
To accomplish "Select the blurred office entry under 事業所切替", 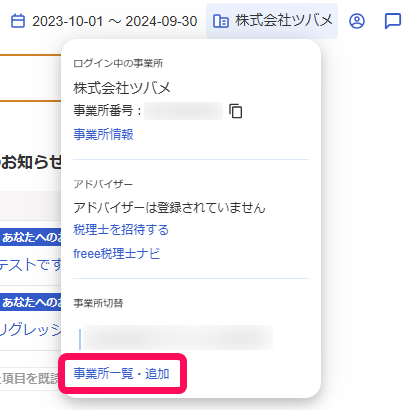I will tap(178, 338).
